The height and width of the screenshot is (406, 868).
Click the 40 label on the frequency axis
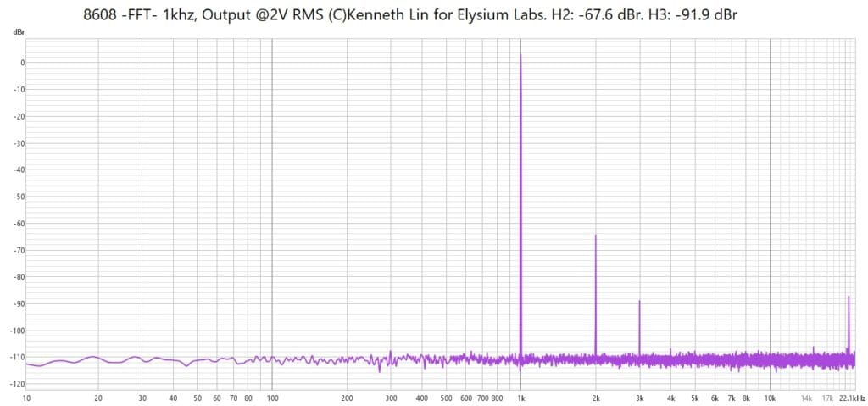173,398
